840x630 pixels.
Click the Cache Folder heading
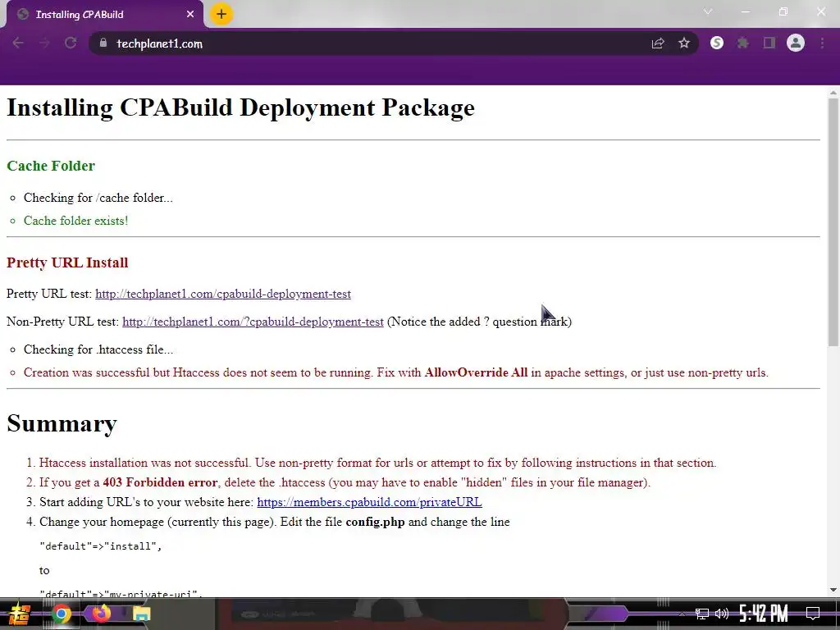tap(51, 166)
